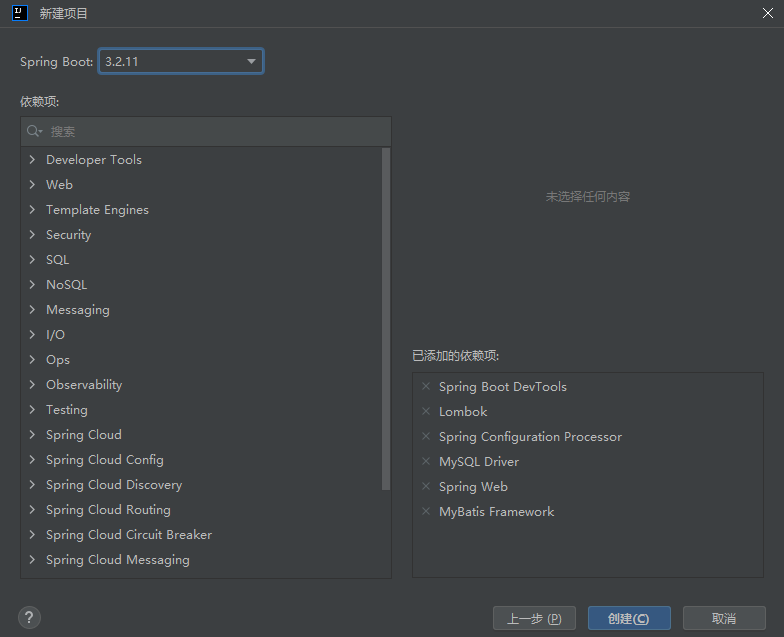Remove Spring Configuration Processor via X icon
Viewport: 784px width, 637px height.
pyautogui.click(x=426, y=436)
